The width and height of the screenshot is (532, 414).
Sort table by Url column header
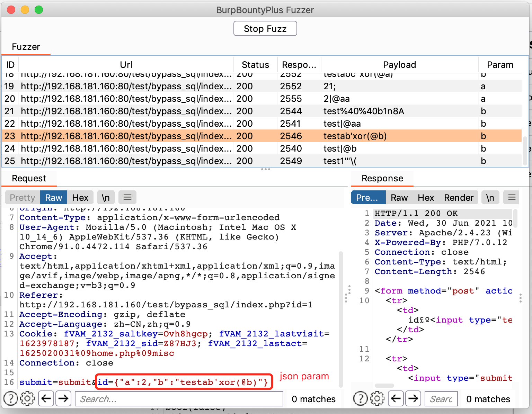point(126,65)
